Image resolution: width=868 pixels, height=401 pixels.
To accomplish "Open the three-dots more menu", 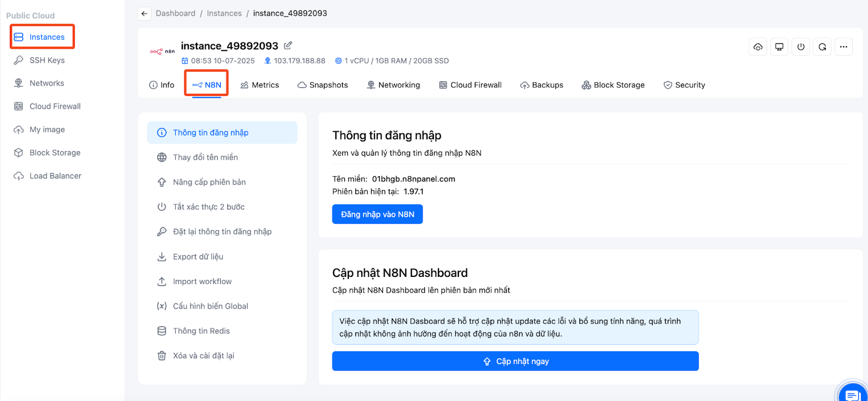I will pos(844,47).
